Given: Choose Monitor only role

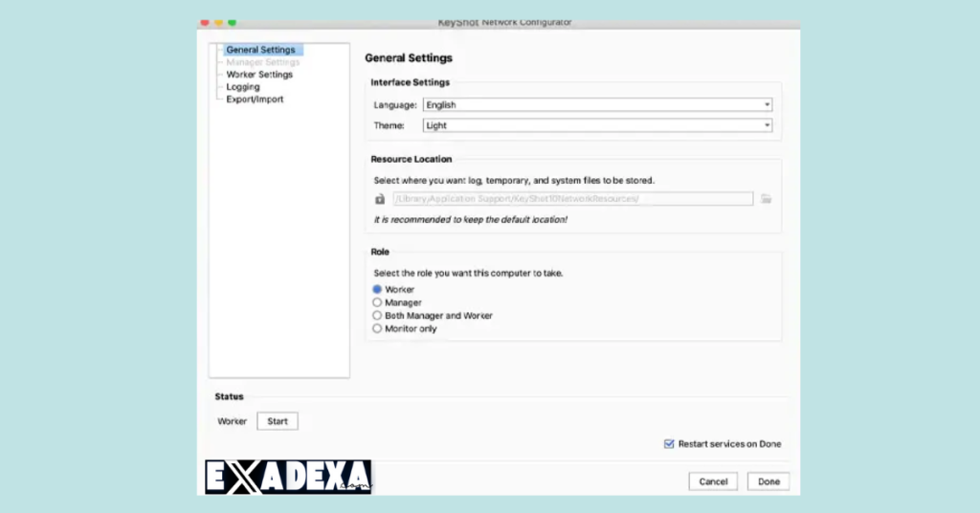Looking at the screenshot, I should 405,328.
